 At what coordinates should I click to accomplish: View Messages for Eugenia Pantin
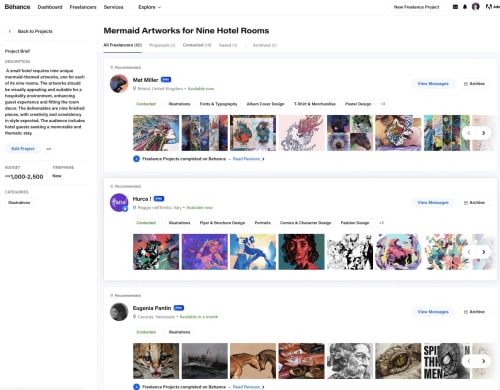point(433,312)
